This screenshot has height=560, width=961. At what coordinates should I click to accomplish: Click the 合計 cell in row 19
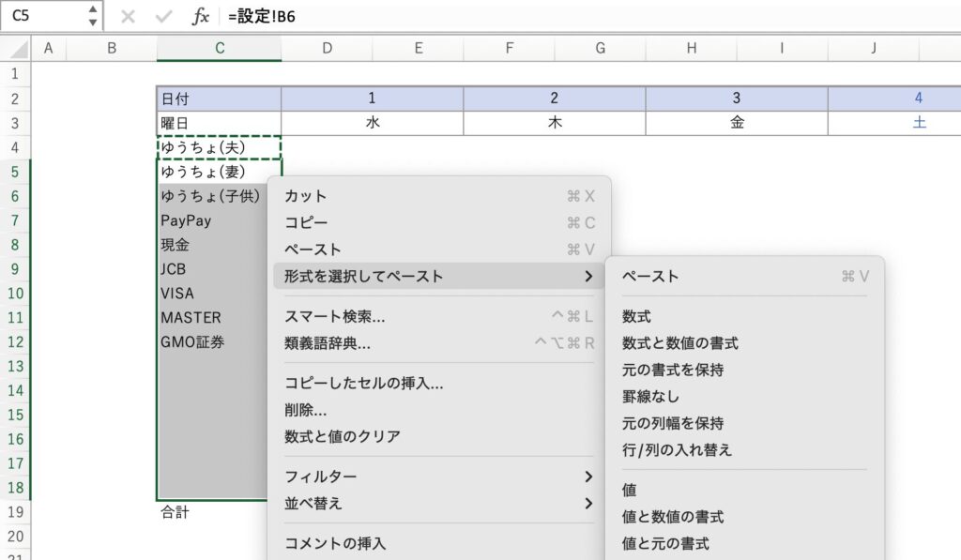pyautogui.click(x=175, y=513)
